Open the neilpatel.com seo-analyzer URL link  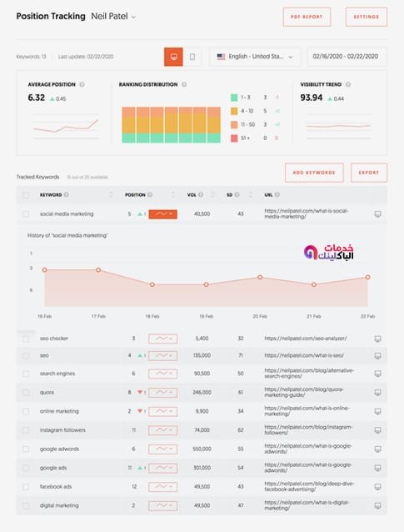[x=306, y=339]
